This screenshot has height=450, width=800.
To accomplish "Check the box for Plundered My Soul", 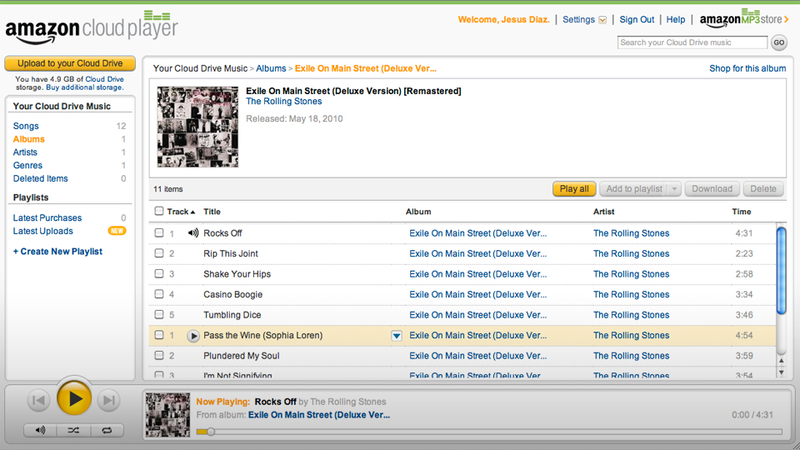I will 159,355.
